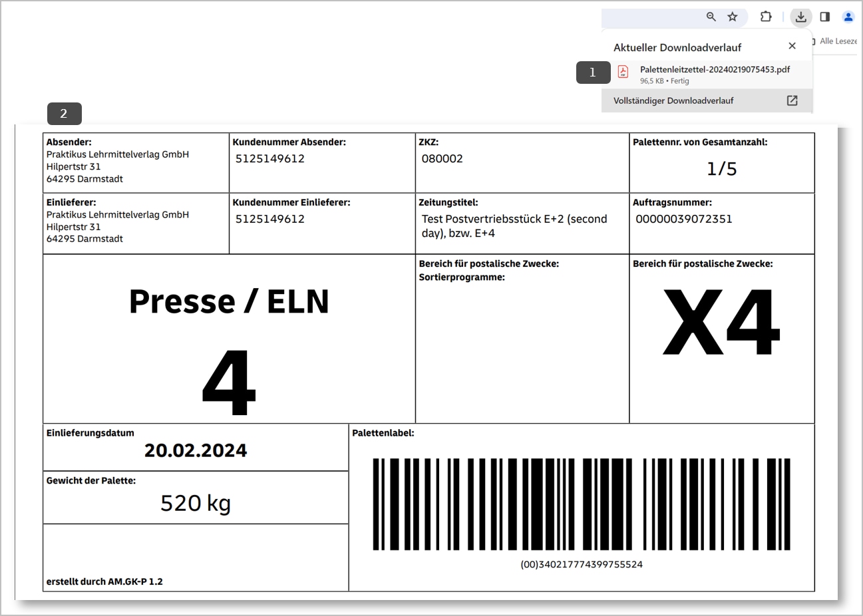Open the downloads toolbar icon

(801, 17)
